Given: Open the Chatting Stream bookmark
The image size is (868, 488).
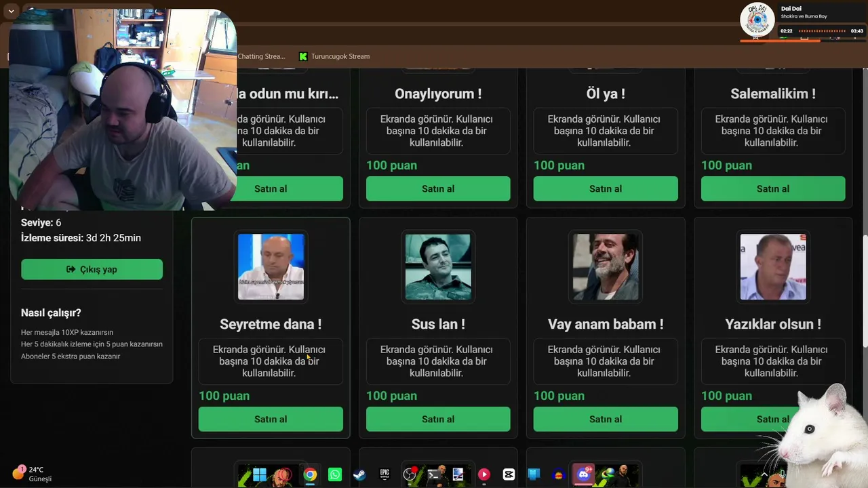Looking at the screenshot, I should (x=262, y=56).
